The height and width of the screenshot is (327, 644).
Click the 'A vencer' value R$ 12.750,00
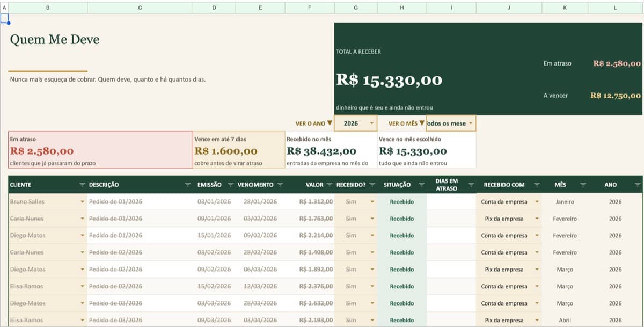click(x=616, y=96)
